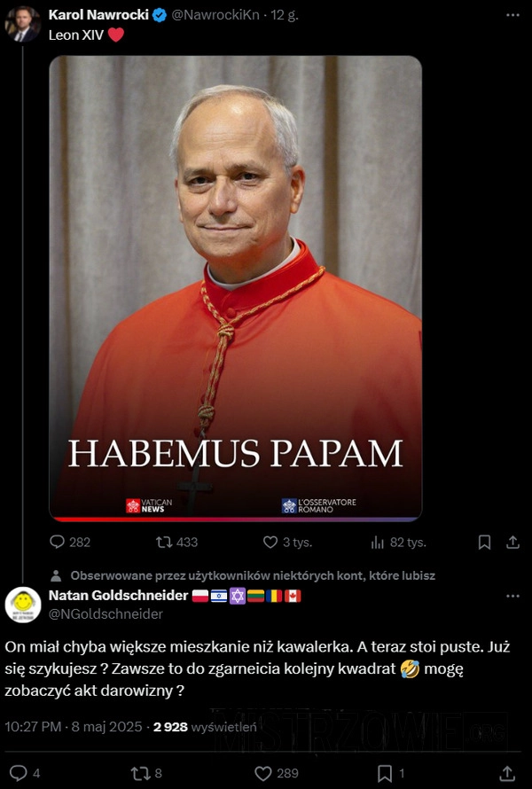Open replies on Karol Nawrocki's tweet

(70, 542)
